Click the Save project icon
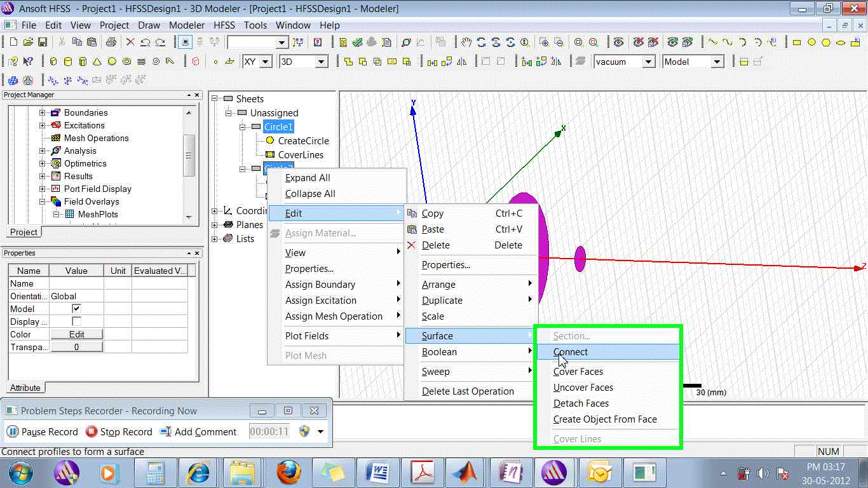The height and width of the screenshot is (488, 868). pos(43,43)
